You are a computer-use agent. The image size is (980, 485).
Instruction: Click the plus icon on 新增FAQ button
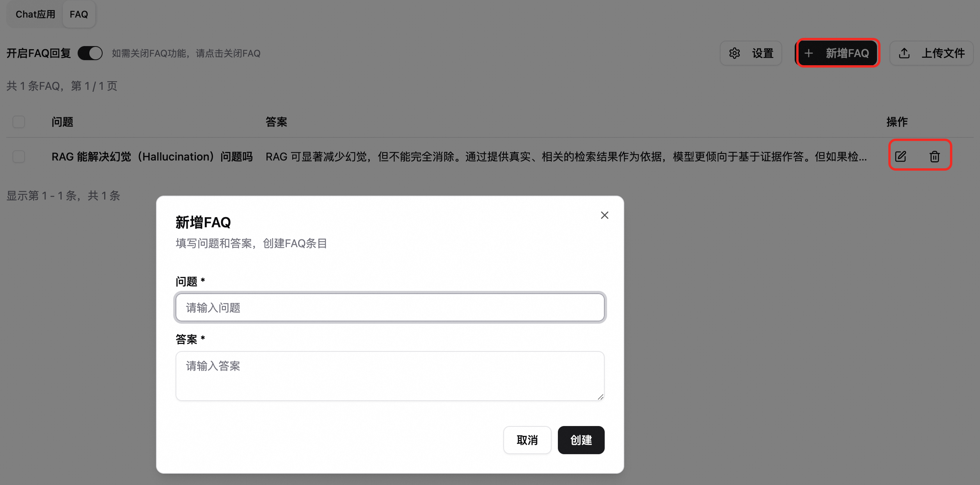809,53
